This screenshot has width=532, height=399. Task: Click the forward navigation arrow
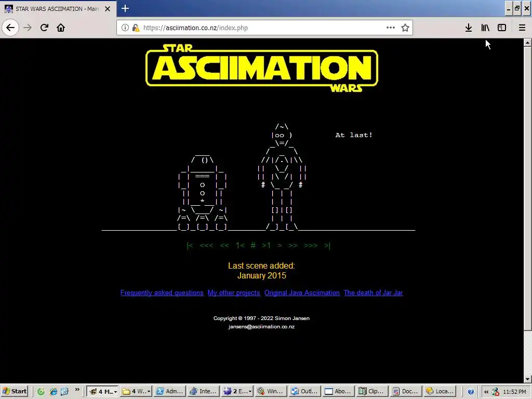pyautogui.click(x=28, y=28)
